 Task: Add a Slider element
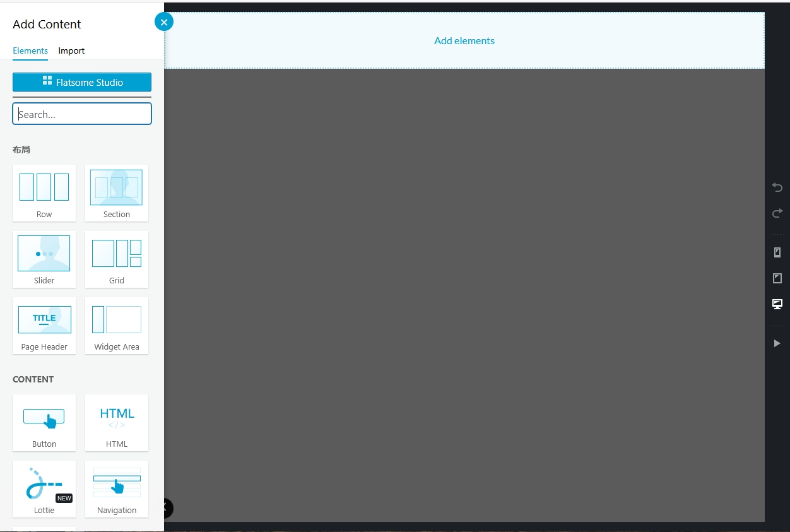44,259
